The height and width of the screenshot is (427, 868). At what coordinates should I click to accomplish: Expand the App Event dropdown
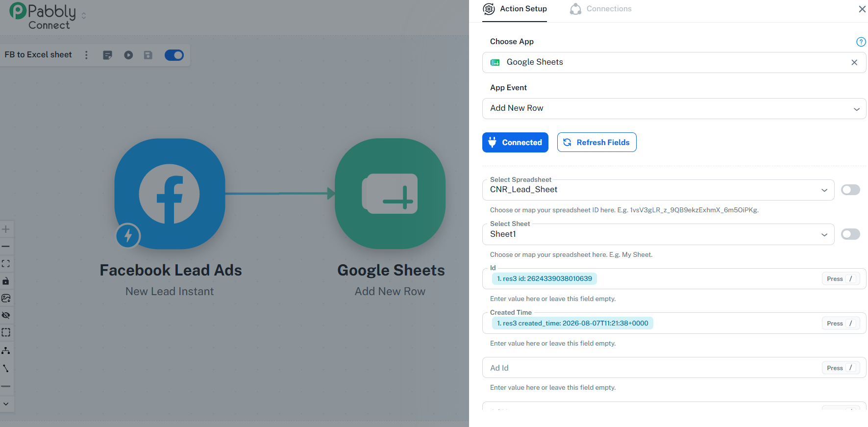[x=674, y=108]
